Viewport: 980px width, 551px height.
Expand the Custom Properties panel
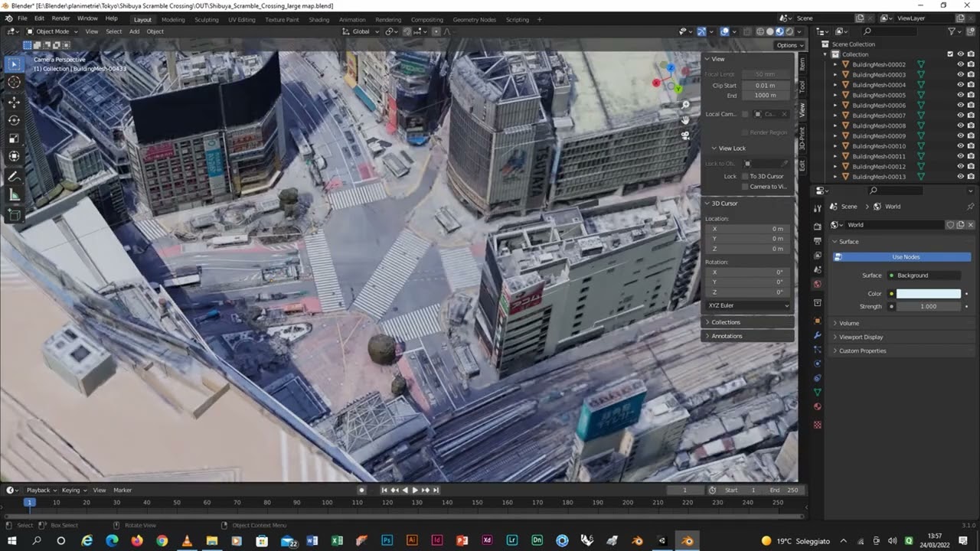pyautogui.click(x=862, y=350)
